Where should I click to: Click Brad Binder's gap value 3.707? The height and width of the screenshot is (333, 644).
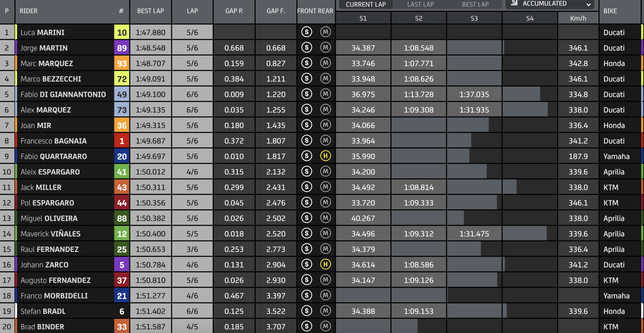[276, 327]
